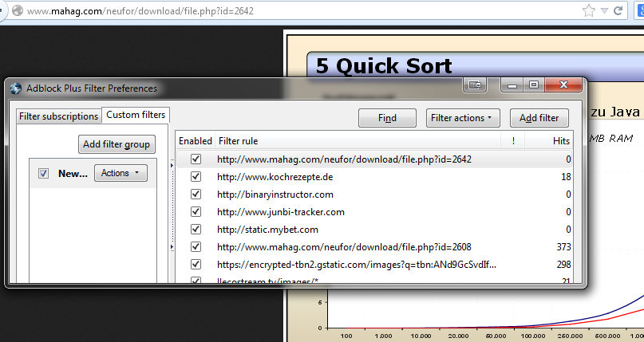Maximize the Filter Preferences window
This screenshot has width=644, height=342.
pos(533,85)
